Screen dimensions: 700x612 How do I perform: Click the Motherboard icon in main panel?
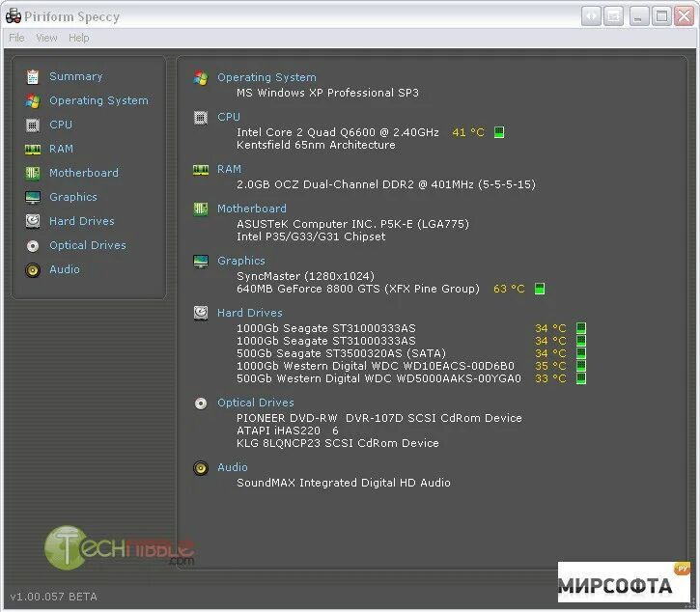201,209
